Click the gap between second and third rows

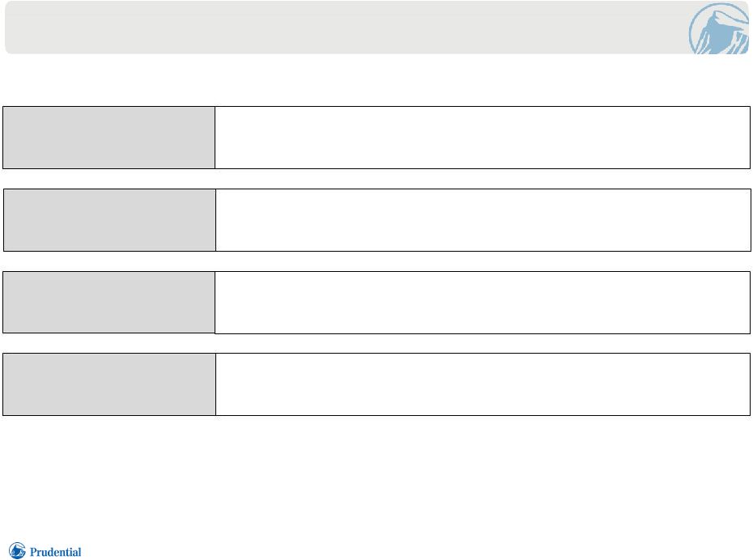(376, 261)
